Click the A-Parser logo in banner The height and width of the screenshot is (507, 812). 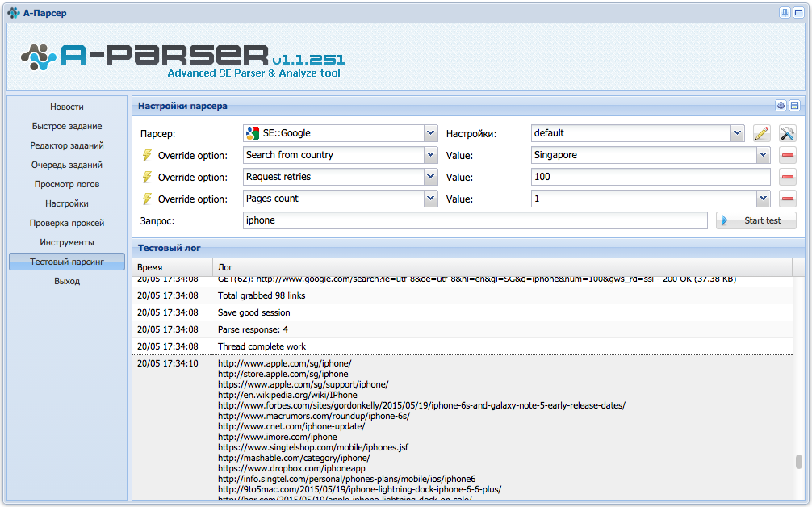(x=182, y=59)
